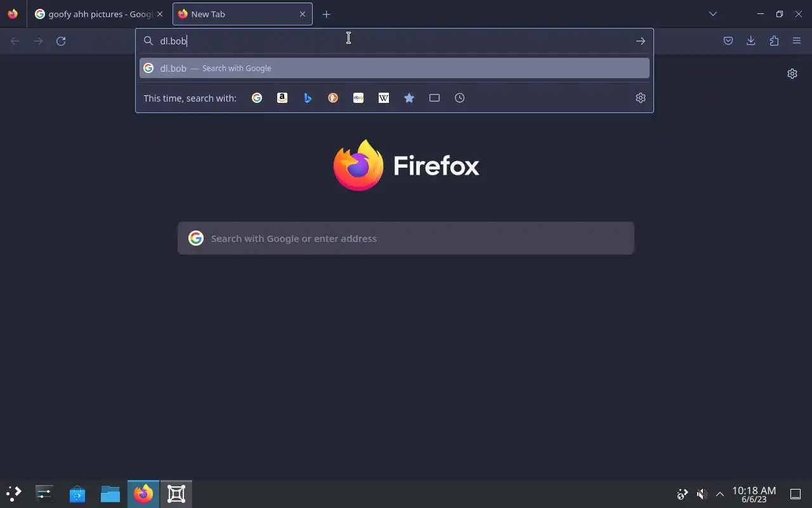Open the Firefox application menu
812x508 pixels.
coord(797,41)
